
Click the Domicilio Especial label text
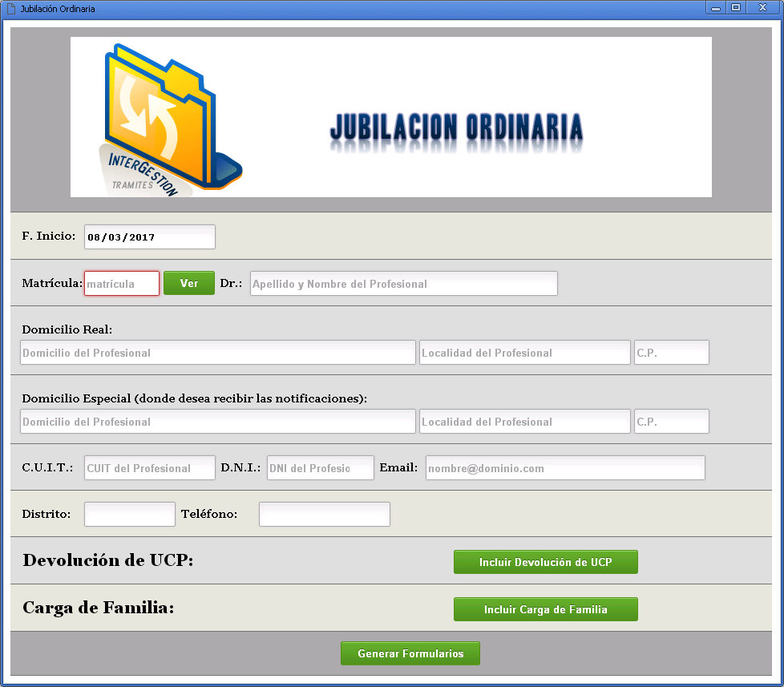point(195,398)
